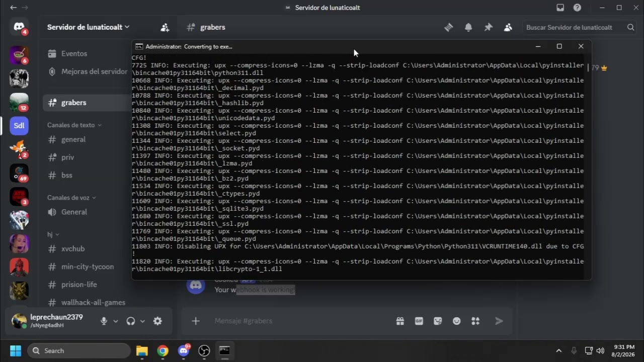Open Threads icon in channel header
This screenshot has height=362, width=644.
(449, 27)
